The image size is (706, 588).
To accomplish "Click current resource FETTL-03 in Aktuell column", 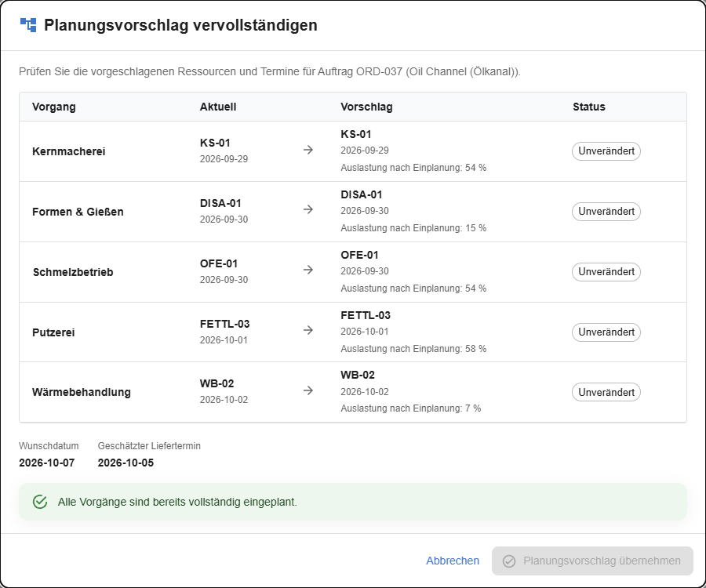I will click(224, 324).
